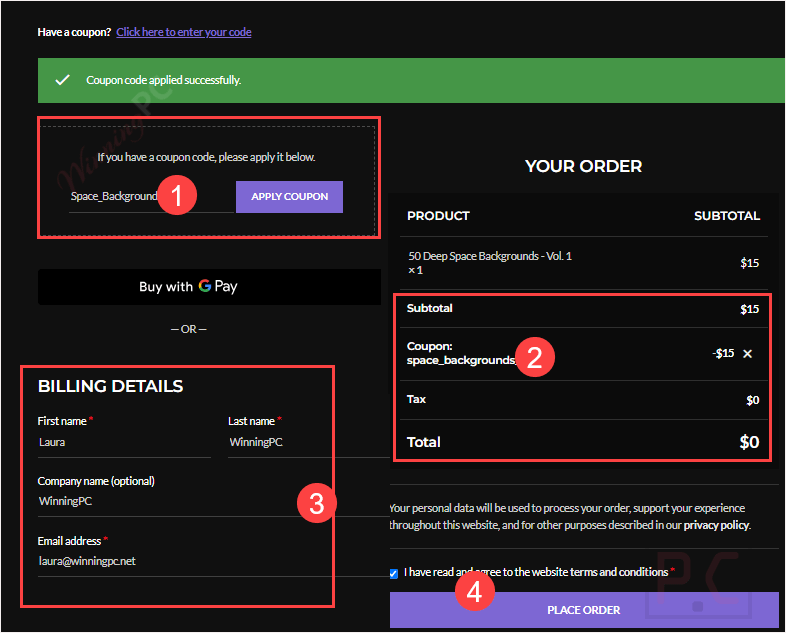Screen dimensions: 786x633
Task: Click the 'Coupon code applied successfully.' message
Action: (x=163, y=80)
